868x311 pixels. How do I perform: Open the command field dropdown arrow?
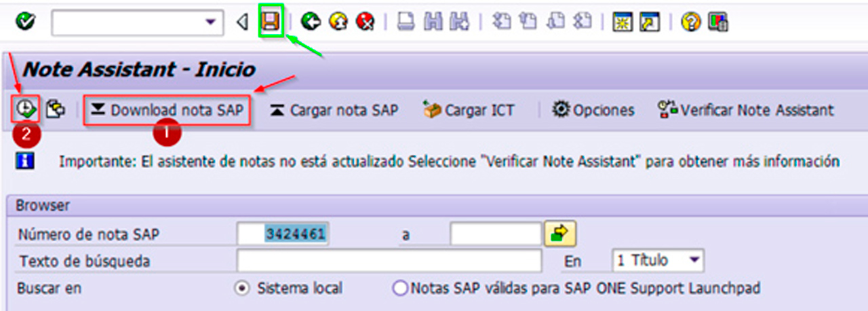pyautogui.click(x=210, y=23)
